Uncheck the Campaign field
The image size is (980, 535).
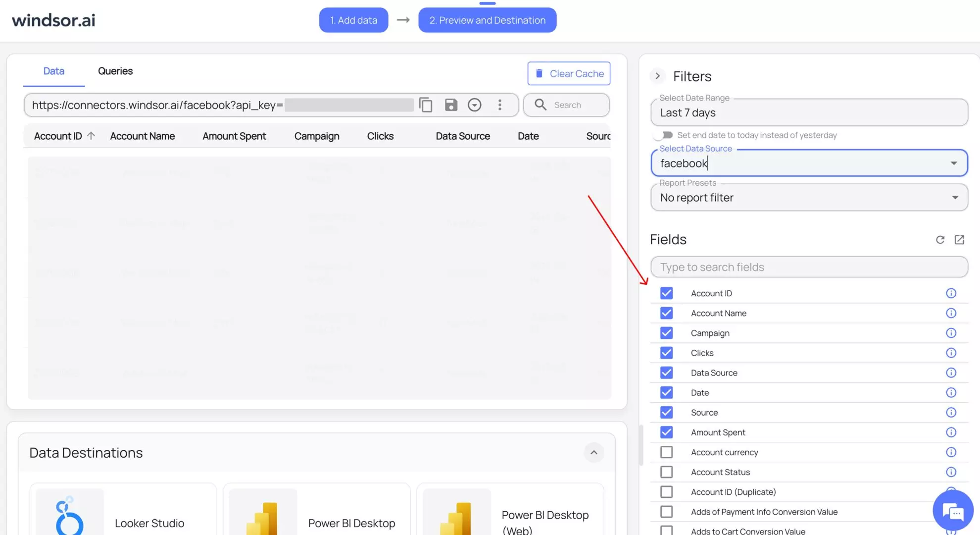pos(666,333)
